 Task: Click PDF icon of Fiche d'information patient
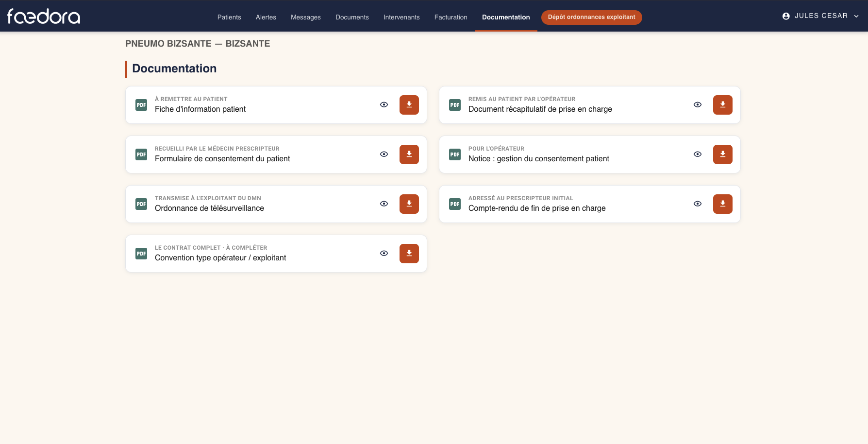pos(141,105)
